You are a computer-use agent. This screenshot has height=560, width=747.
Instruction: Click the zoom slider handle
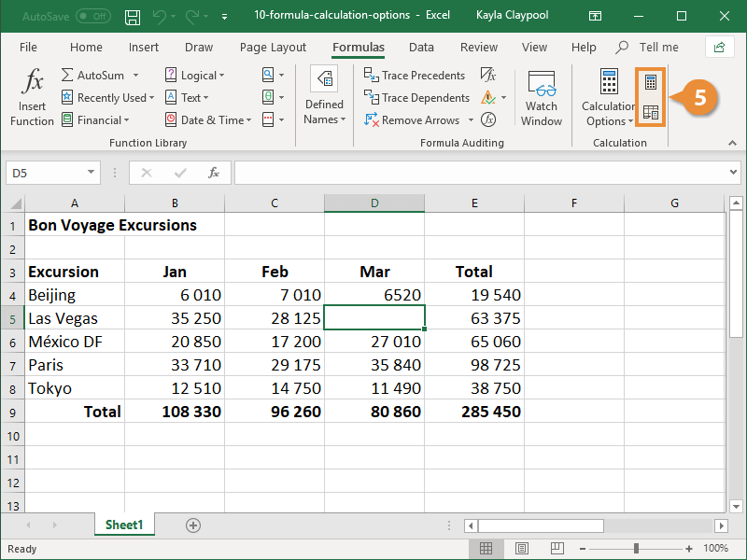tap(636, 549)
